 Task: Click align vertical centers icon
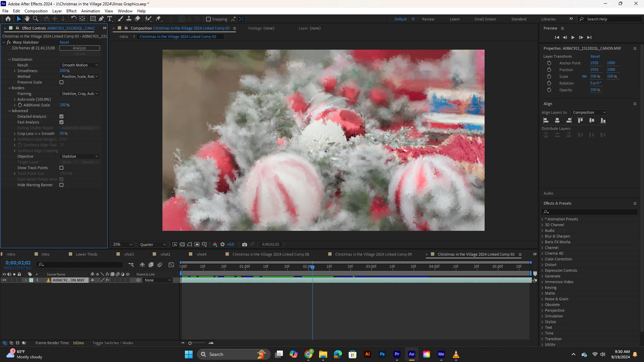tap(592, 120)
